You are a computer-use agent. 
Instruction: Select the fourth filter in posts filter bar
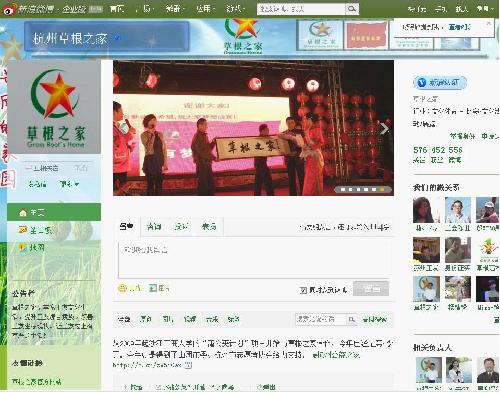[x=190, y=319]
